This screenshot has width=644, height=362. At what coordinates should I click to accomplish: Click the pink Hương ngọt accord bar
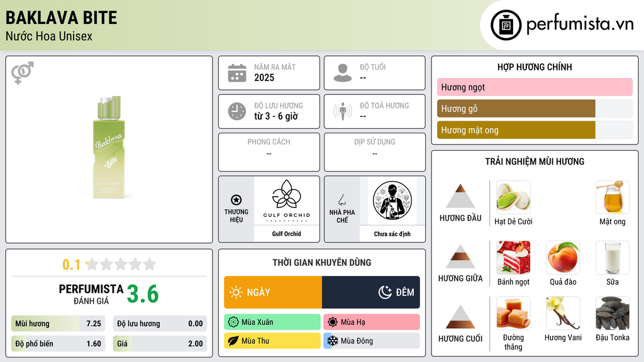tap(535, 87)
